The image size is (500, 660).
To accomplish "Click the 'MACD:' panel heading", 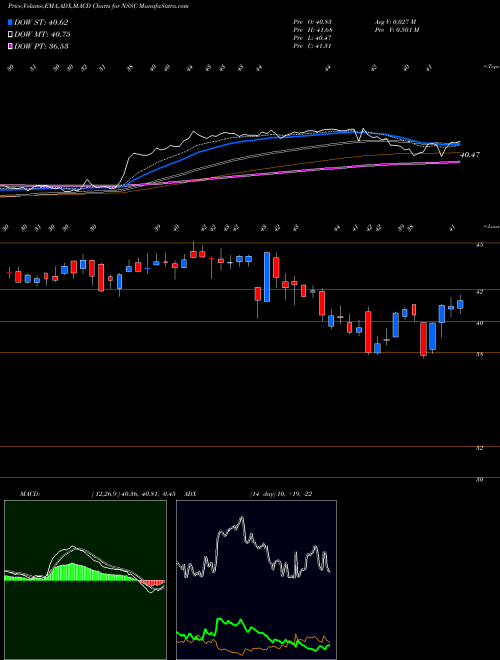I will 30,494.
